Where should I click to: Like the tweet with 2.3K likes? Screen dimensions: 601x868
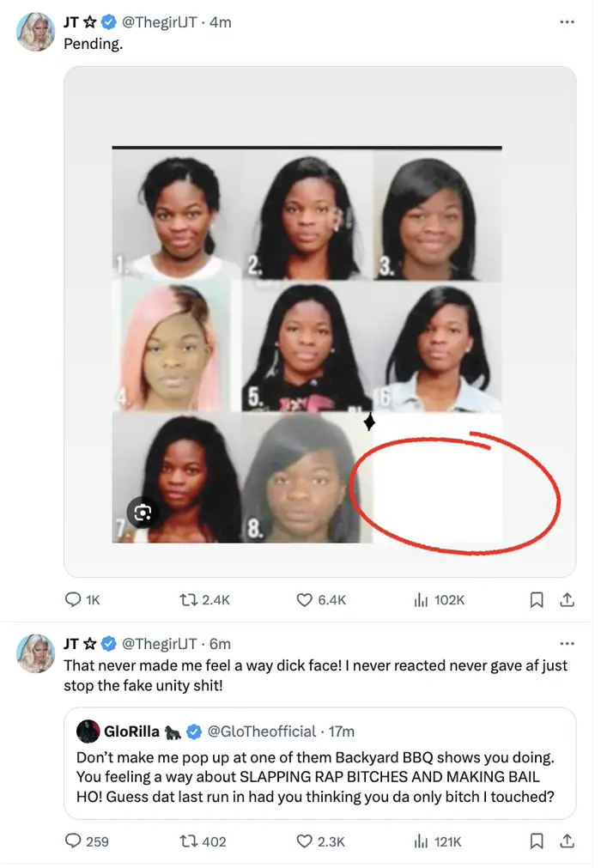click(304, 841)
